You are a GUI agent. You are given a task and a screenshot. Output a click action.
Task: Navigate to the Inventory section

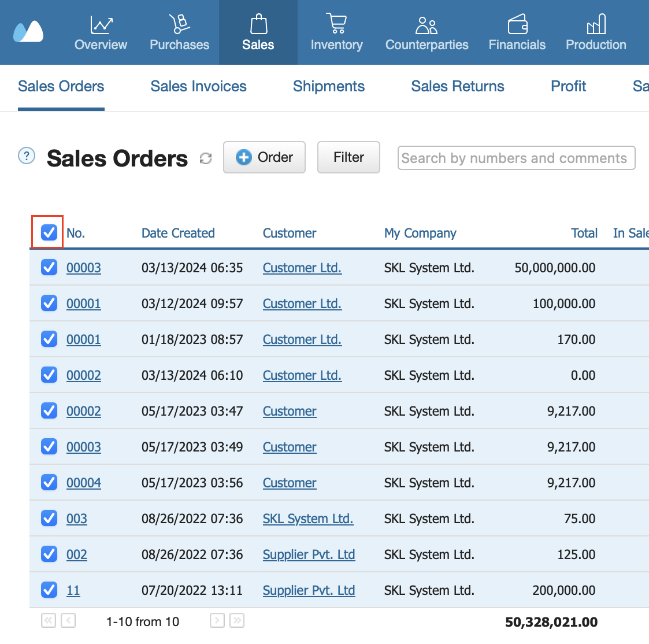(x=336, y=32)
